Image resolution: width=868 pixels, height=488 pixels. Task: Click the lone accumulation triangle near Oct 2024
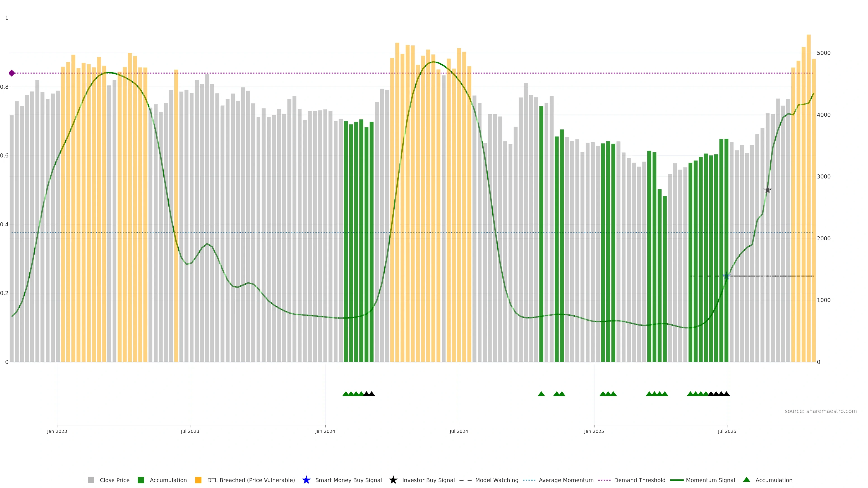coord(541,394)
